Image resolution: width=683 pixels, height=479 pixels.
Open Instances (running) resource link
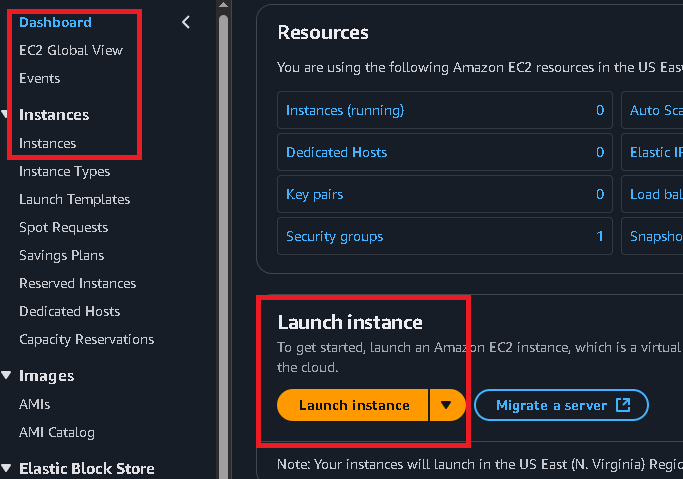tap(345, 110)
